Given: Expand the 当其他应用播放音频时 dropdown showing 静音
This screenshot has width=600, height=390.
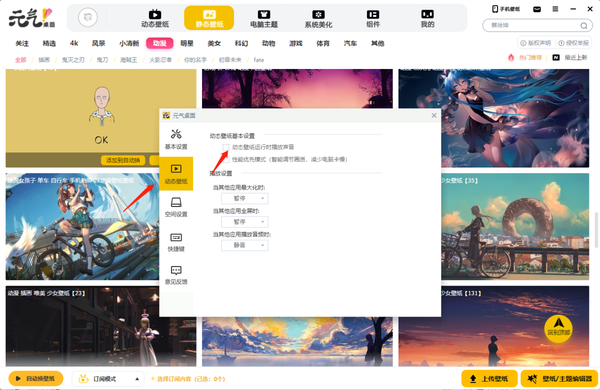Looking at the screenshot, I should pos(245,245).
